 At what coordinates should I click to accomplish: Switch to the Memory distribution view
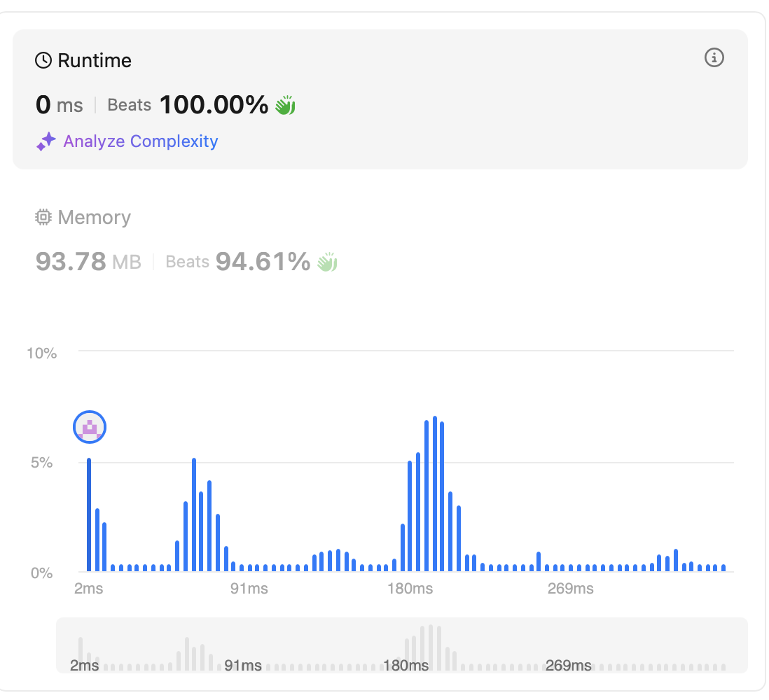tap(94, 218)
